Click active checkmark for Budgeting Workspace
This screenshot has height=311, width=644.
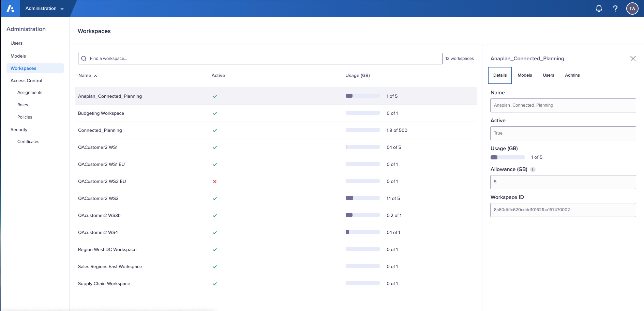pos(215,113)
